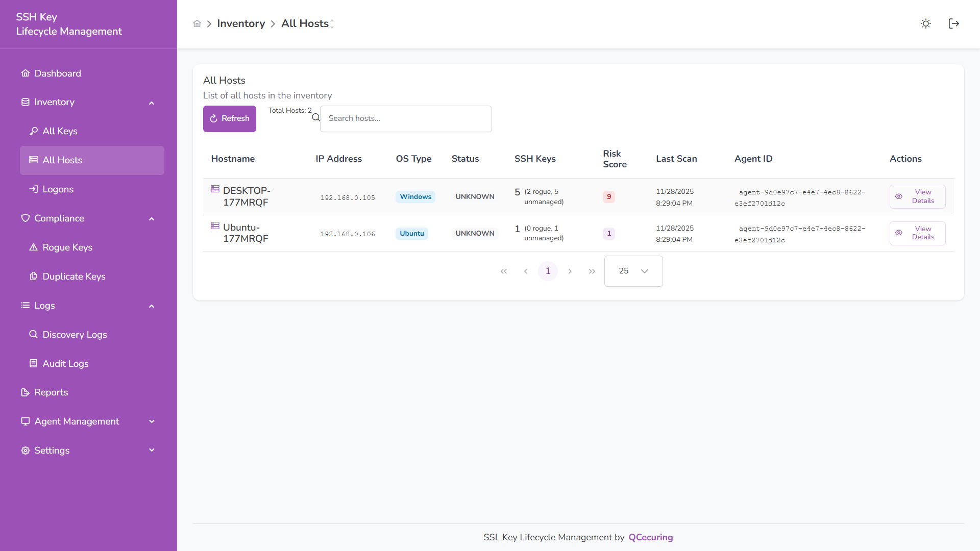Expand the Settings sidebar section
This screenshot has width=980, height=551.
pyautogui.click(x=152, y=450)
